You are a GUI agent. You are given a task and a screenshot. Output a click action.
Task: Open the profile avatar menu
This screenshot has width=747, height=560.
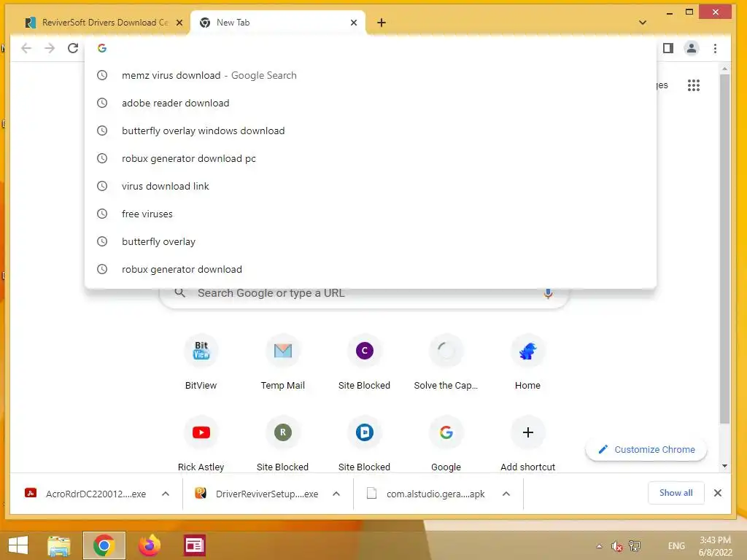coord(692,48)
